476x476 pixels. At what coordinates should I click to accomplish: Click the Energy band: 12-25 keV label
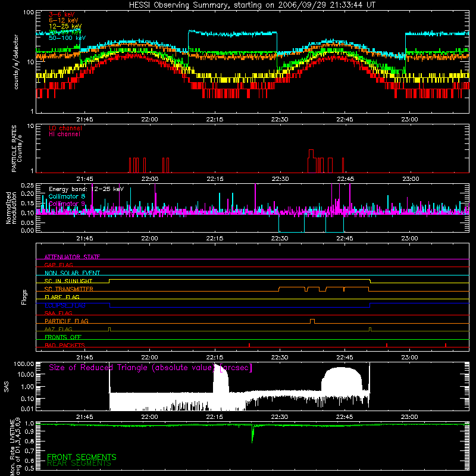coord(86,189)
